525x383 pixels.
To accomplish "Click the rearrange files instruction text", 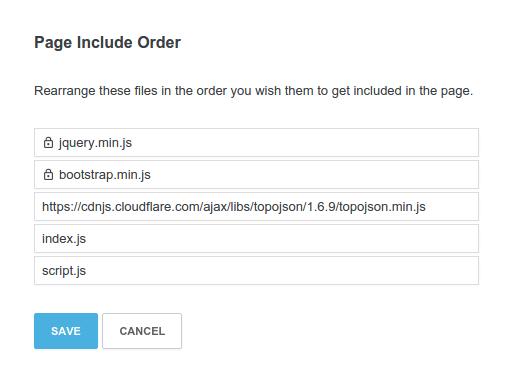I will click(x=253, y=91).
